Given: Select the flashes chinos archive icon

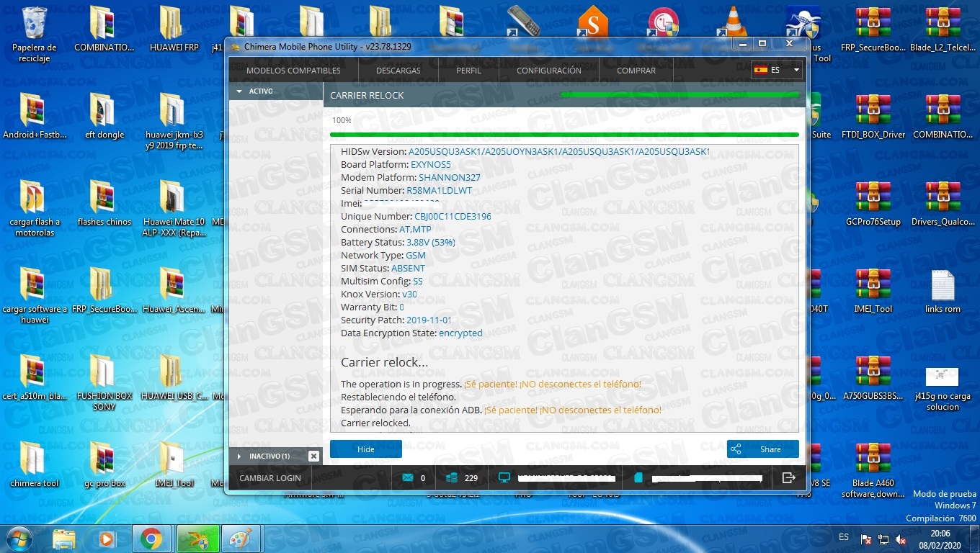Looking at the screenshot, I should 104,203.
